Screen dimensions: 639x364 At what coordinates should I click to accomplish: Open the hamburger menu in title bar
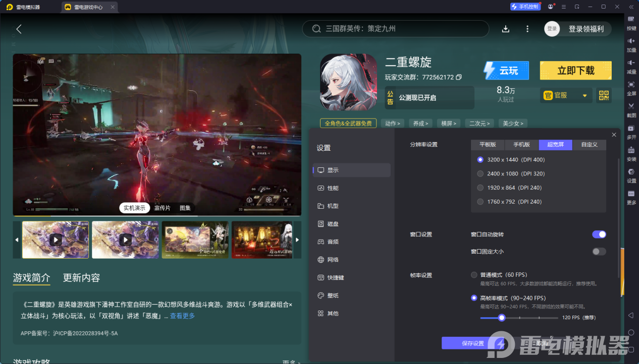(563, 7)
